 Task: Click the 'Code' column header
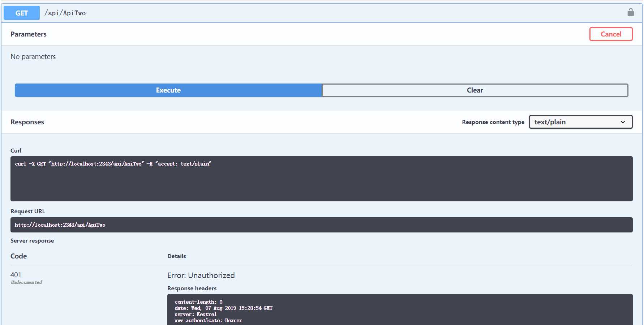coord(18,256)
